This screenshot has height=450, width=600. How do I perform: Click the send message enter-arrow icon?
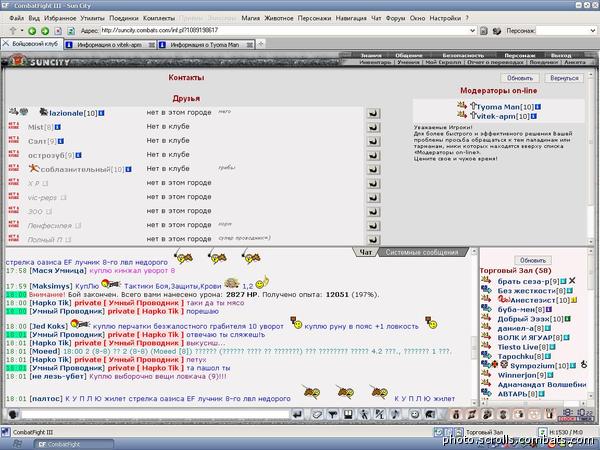[297, 414]
